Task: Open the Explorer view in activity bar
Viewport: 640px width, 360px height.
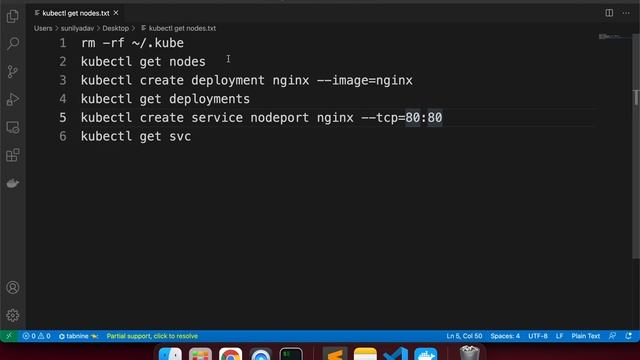Action: [x=13, y=16]
